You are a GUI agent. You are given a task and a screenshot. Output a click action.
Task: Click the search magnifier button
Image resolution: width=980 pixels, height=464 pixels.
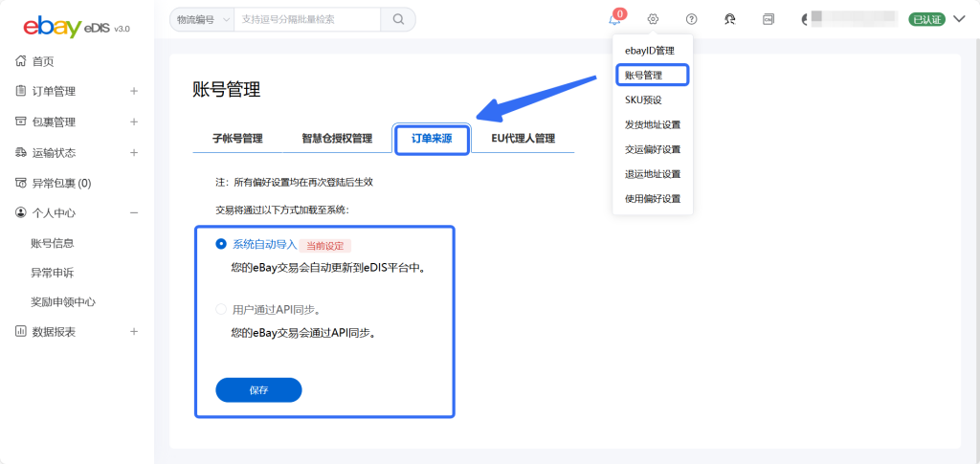coord(398,19)
